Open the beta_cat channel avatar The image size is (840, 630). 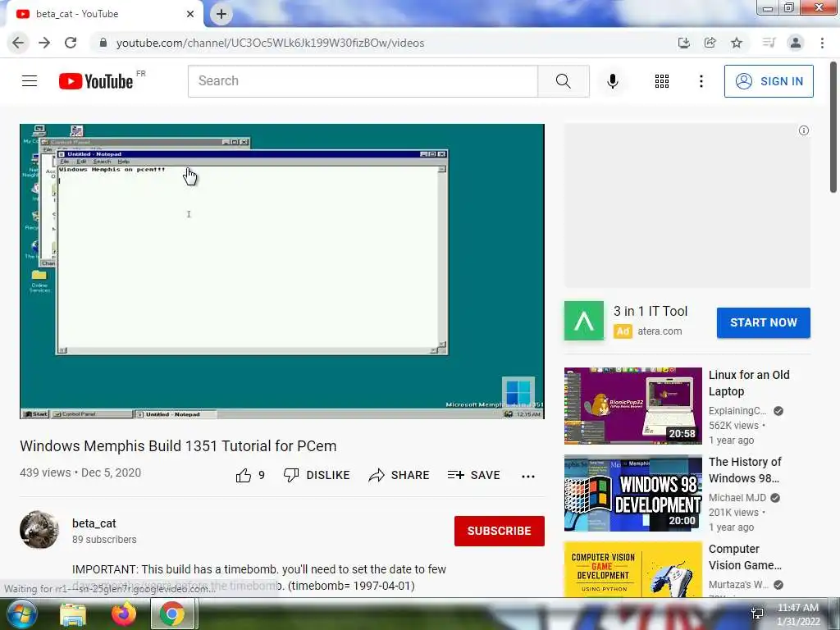click(x=39, y=530)
